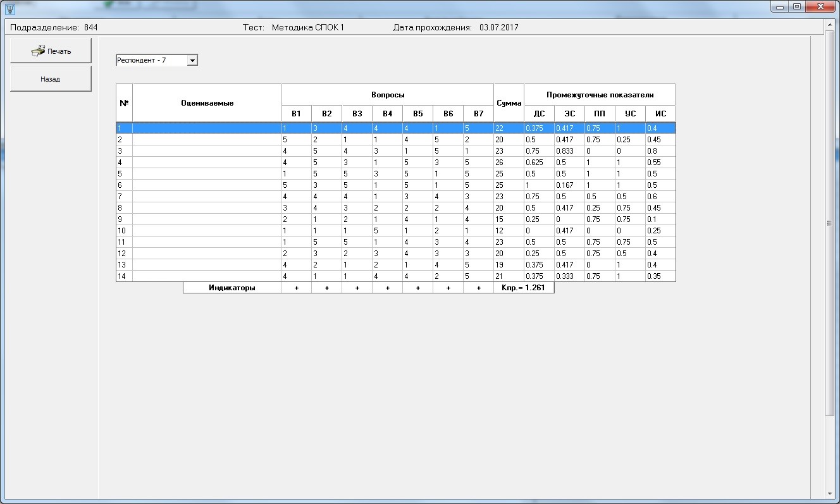This screenshot has height=504, width=840.
Task: Click the app icon in title bar
Action: pos(9,8)
